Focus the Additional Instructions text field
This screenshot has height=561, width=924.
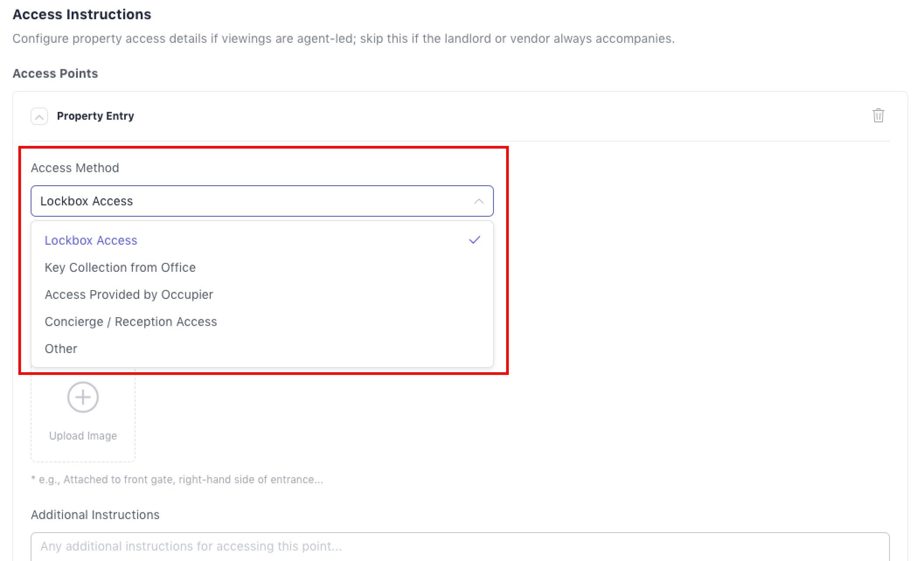460,546
